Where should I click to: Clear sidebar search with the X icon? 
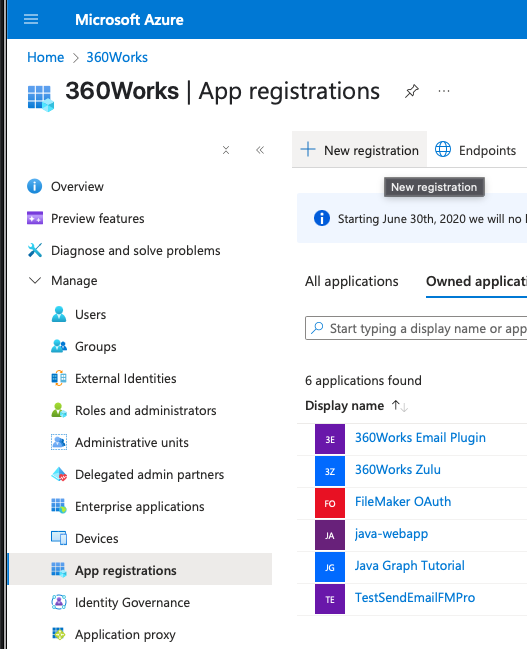click(226, 150)
